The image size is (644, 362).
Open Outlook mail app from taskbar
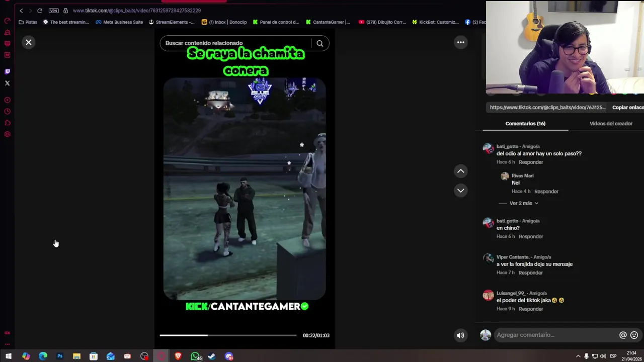(x=111, y=356)
